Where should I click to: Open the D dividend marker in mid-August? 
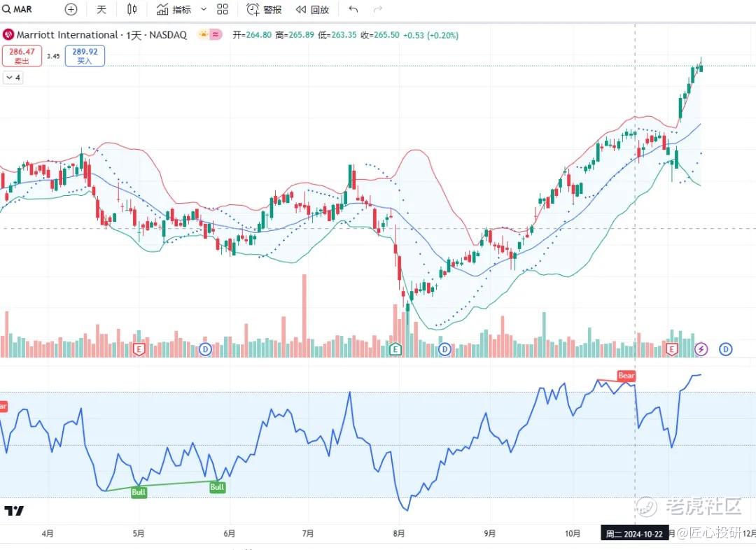coord(444,349)
